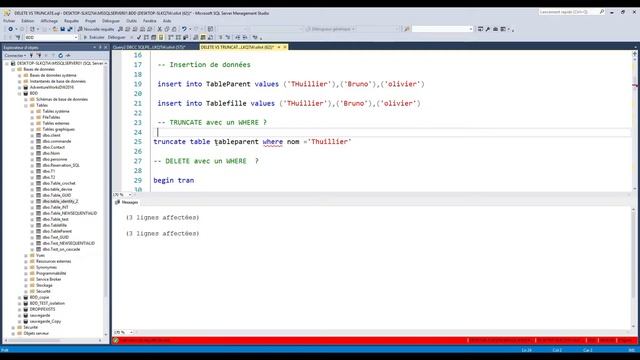Select the Programmabilité folder

pyautogui.click(x=51, y=273)
